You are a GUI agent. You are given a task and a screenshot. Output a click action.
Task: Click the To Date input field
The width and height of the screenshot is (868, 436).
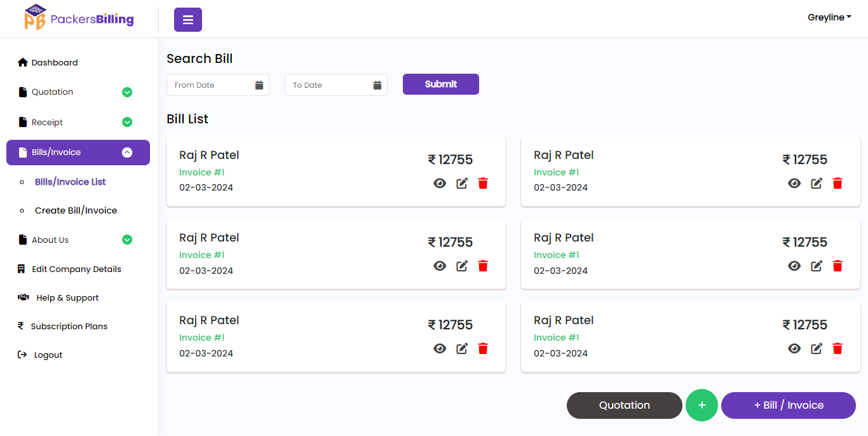(330, 85)
